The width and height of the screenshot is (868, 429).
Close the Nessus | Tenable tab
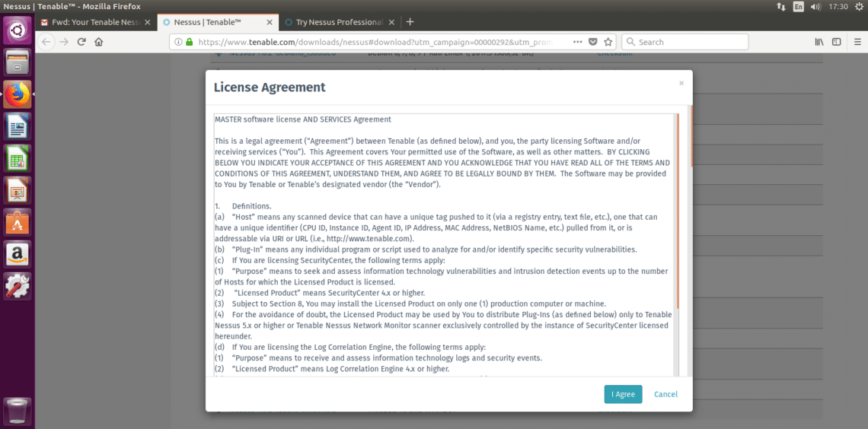point(269,23)
